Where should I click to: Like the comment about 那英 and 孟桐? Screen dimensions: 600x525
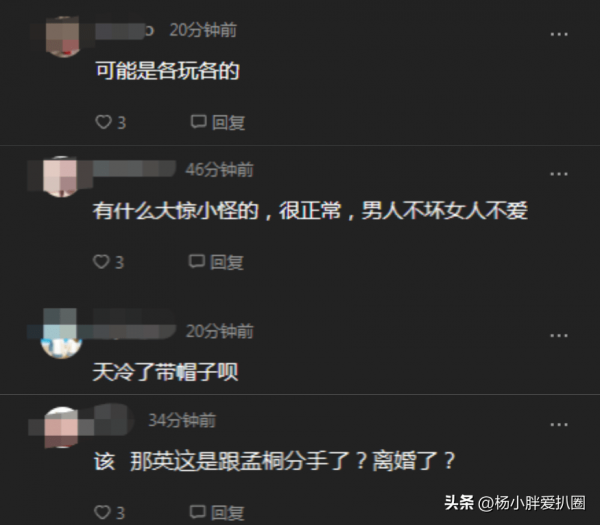tap(102, 512)
